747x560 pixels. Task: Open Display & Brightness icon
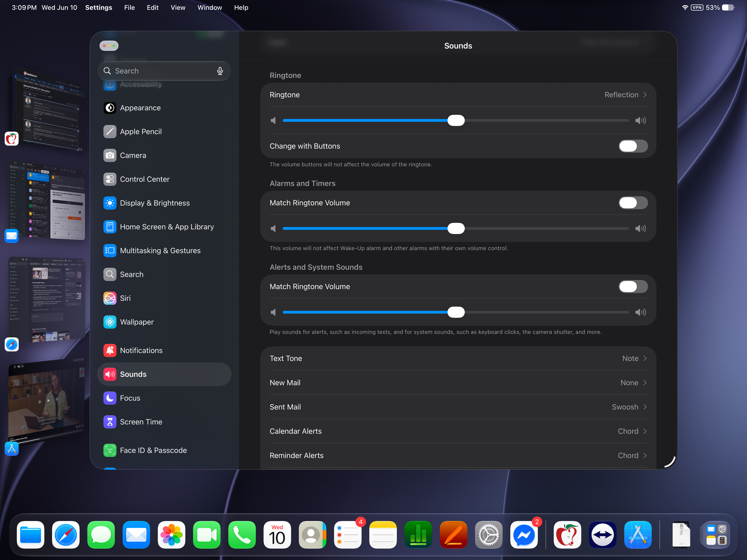tap(110, 203)
